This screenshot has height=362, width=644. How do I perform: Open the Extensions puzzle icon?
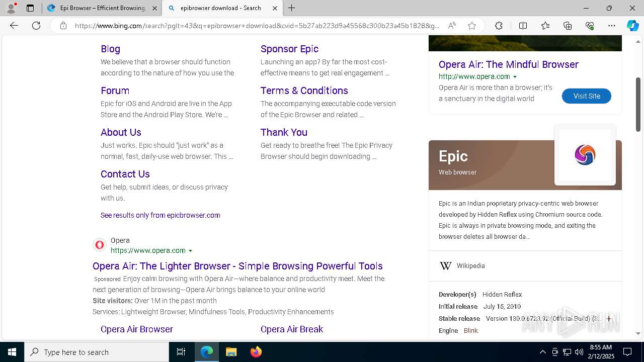point(499,26)
